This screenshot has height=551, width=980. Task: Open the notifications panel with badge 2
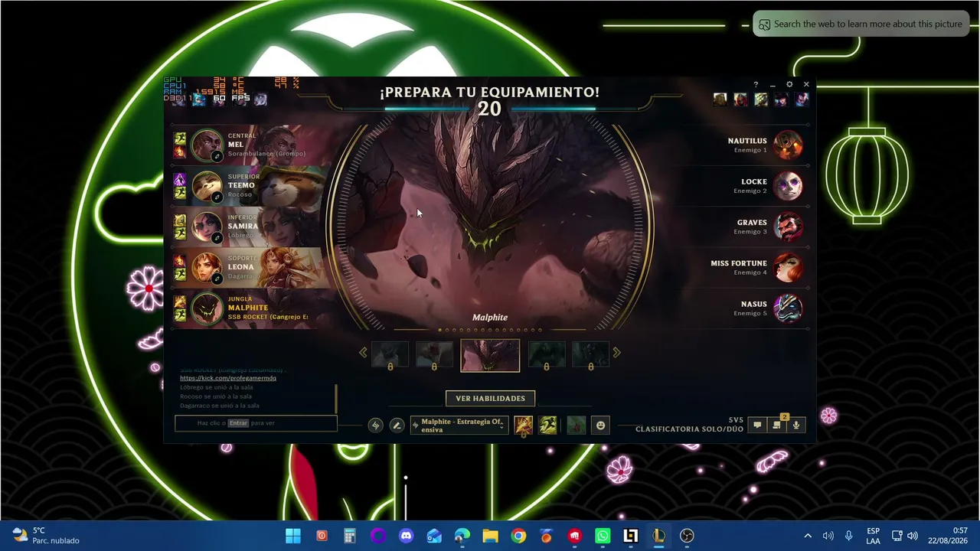[776, 425]
